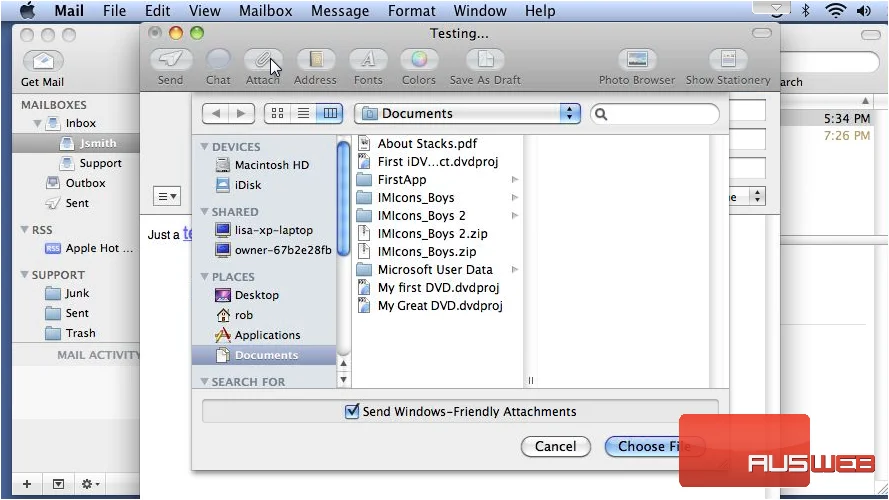Screen dimensions: 889x500
Task: Click the add mailbox plus button
Action: pyautogui.click(x=27, y=484)
